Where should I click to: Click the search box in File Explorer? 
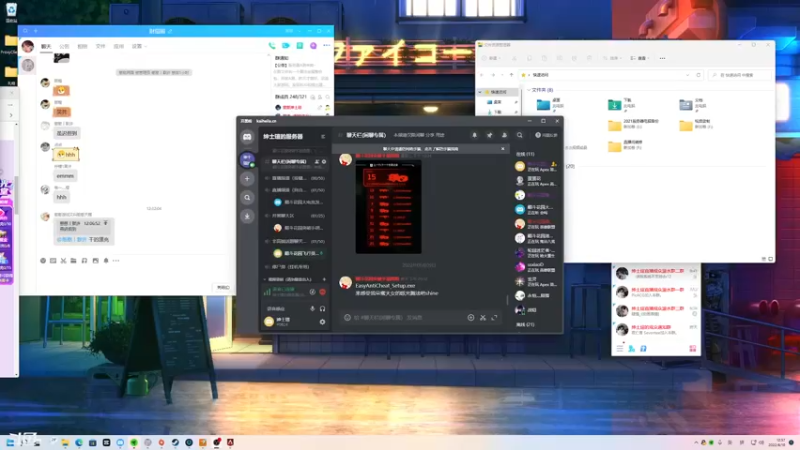click(x=740, y=75)
